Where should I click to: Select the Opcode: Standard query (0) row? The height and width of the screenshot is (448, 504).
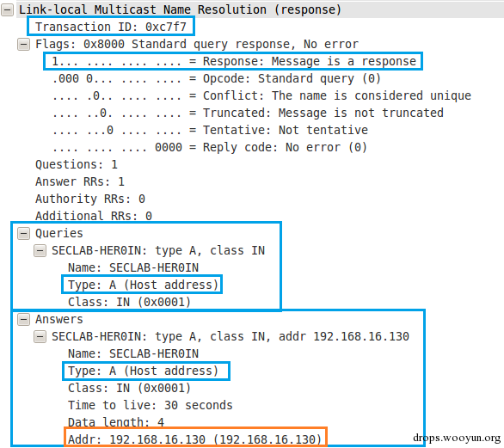click(217, 78)
